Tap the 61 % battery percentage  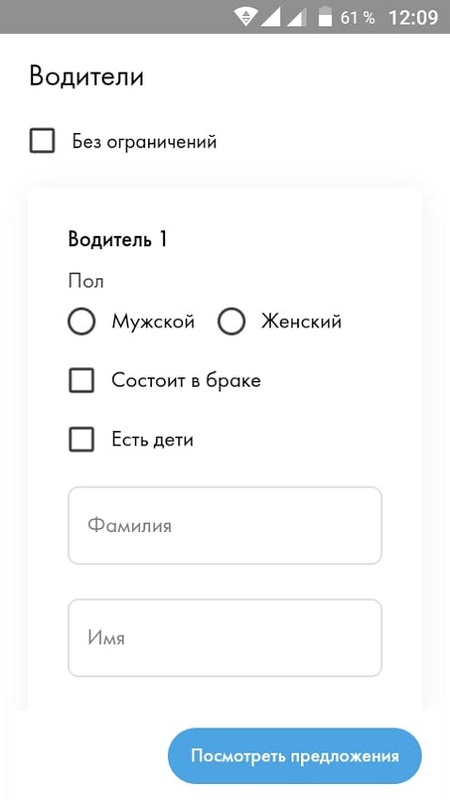(x=358, y=17)
